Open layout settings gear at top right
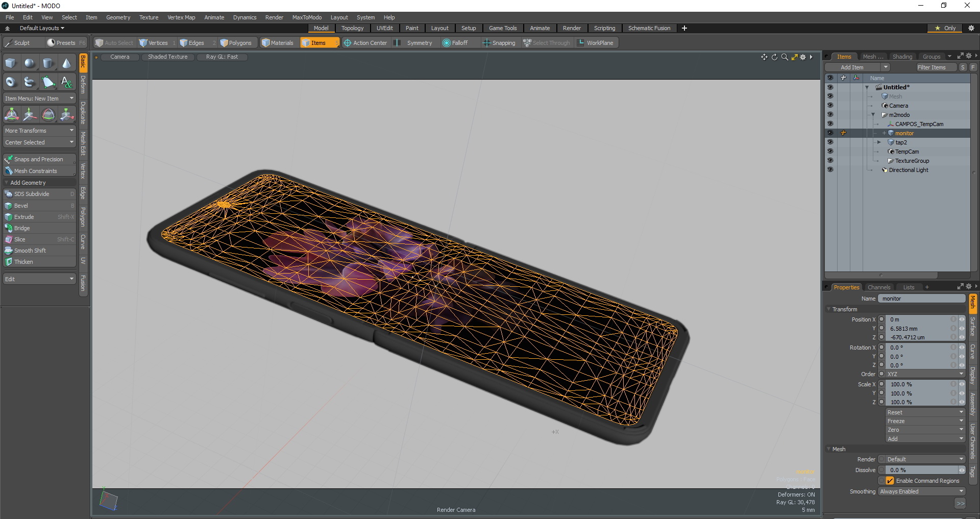Viewport: 980px width, 519px height. coord(971,28)
